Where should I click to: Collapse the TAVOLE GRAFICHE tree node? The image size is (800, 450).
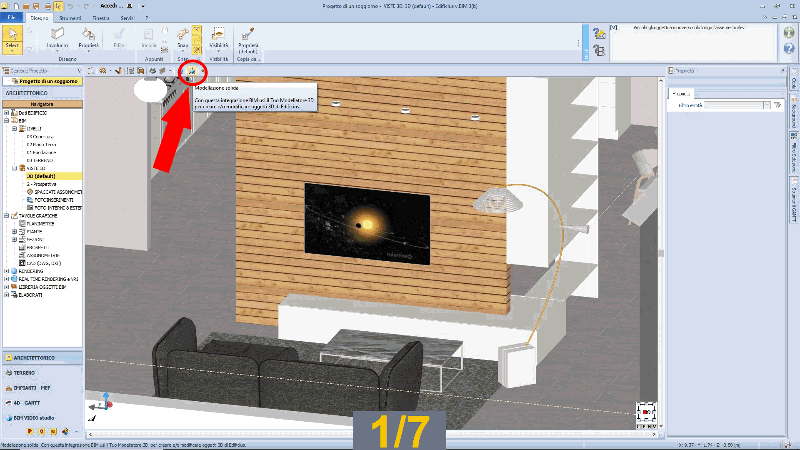7,216
